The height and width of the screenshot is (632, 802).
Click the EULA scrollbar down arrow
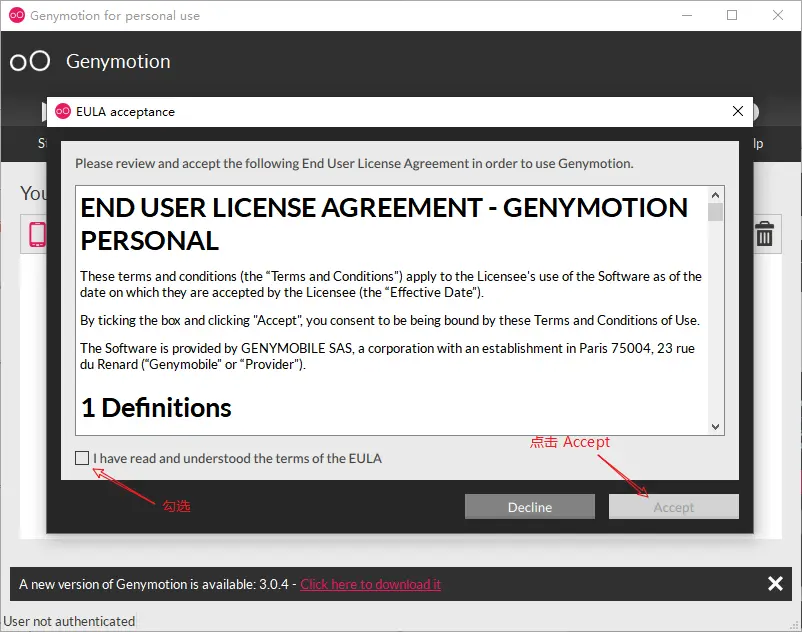click(715, 426)
